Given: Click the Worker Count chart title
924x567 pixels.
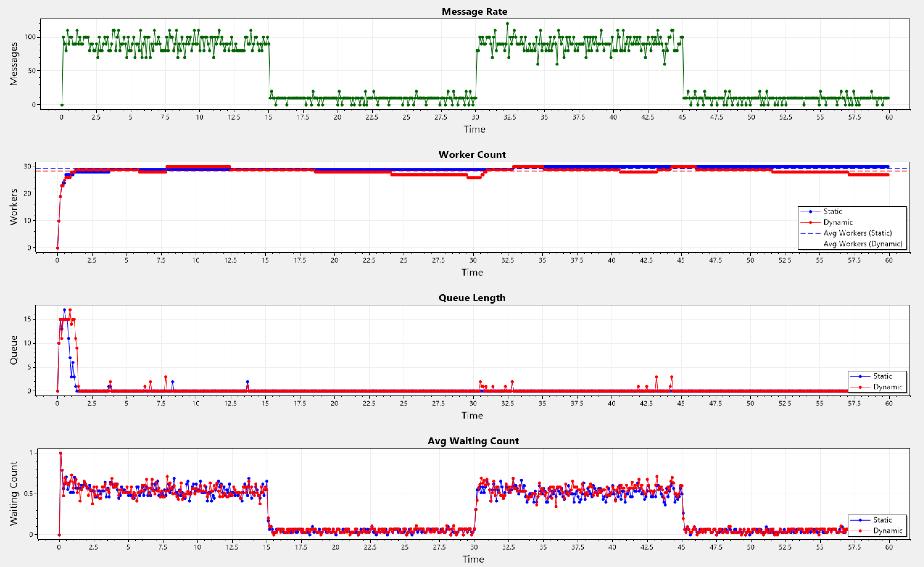Looking at the screenshot, I should pyautogui.click(x=472, y=155).
